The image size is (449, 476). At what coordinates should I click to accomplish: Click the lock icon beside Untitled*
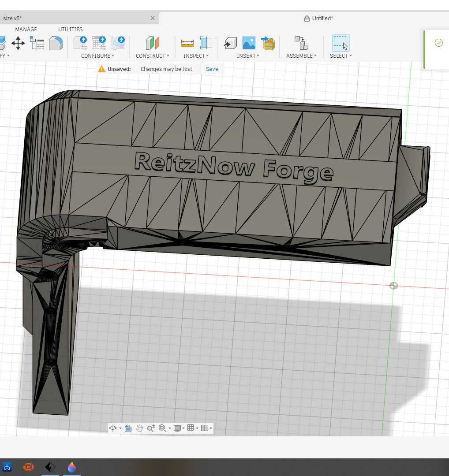pyautogui.click(x=307, y=19)
